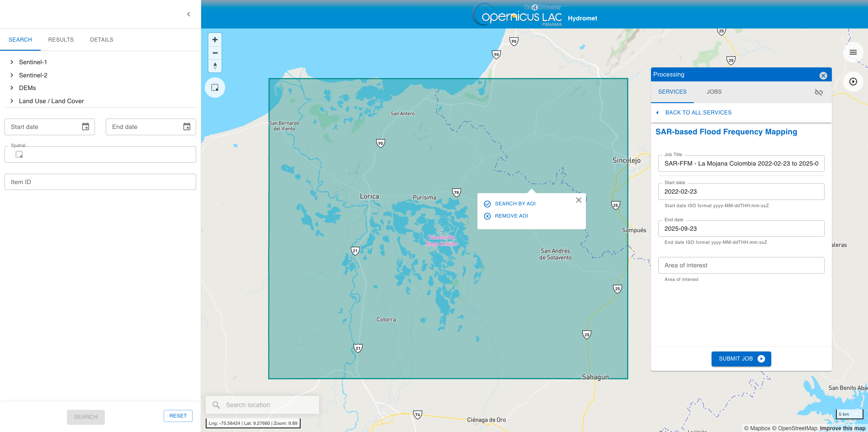Choose REMOVE AOI in the popup

click(x=511, y=216)
